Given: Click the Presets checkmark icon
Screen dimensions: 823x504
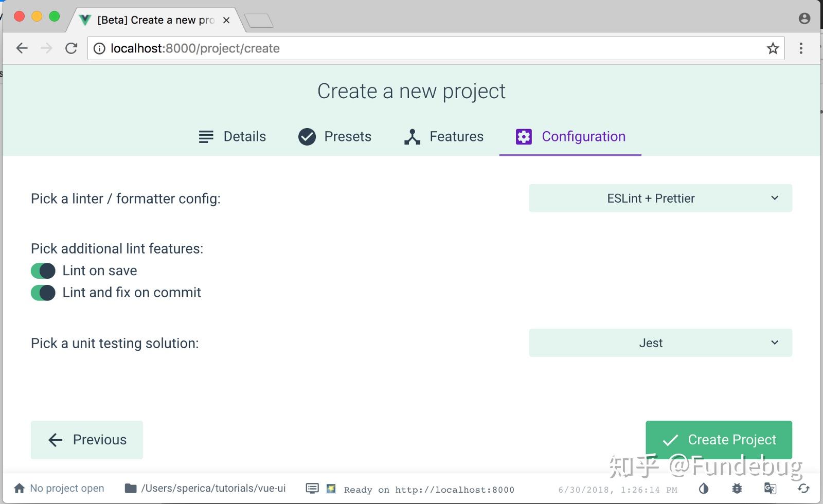Looking at the screenshot, I should tap(307, 136).
